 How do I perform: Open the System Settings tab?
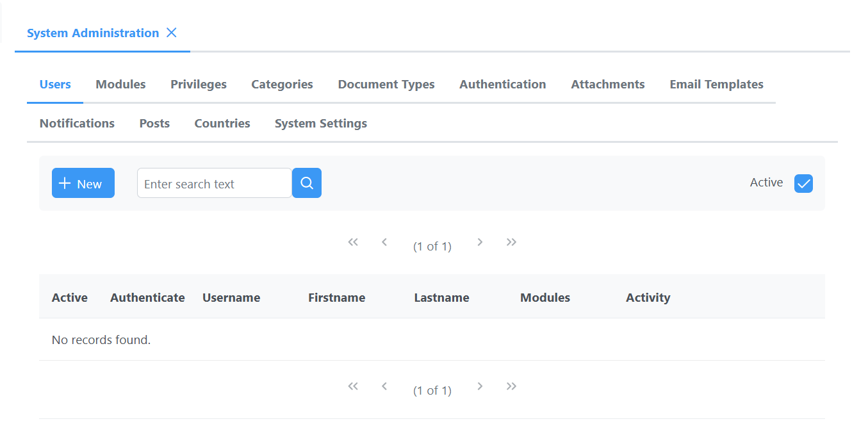[x=320, y=123]
